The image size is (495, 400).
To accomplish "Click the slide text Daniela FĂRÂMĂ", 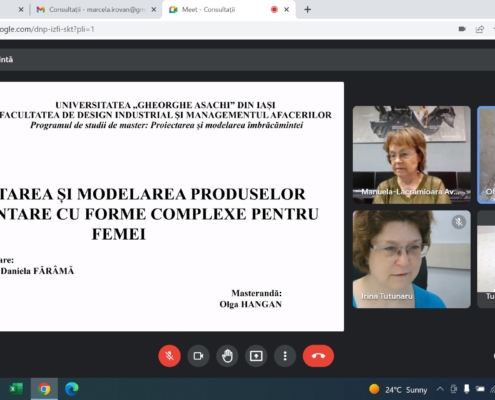I will (37, 271).
